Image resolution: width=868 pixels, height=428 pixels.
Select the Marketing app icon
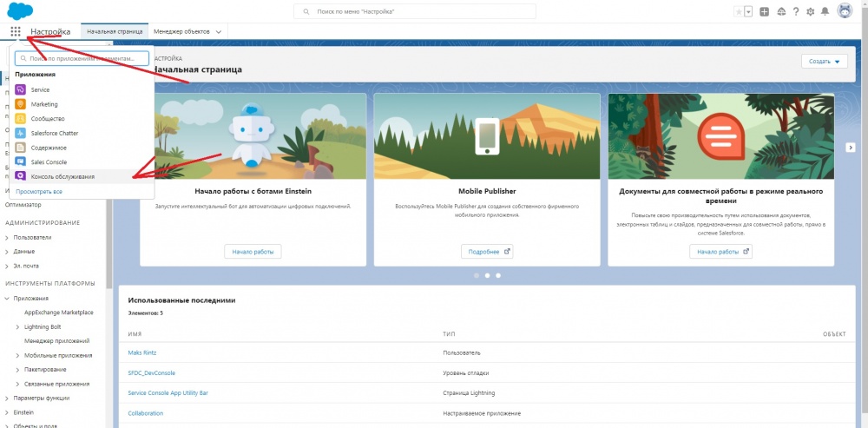21,104
